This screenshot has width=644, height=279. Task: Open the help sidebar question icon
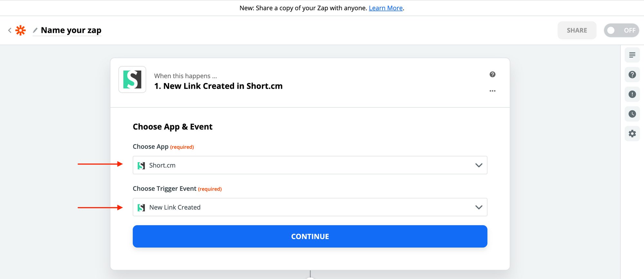coord(632,75)
